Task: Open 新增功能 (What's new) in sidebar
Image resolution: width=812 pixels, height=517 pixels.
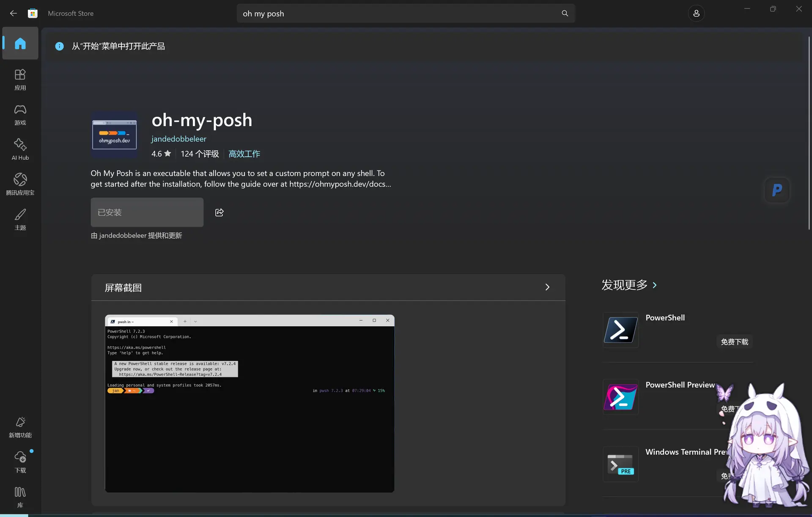Action: pos(20,427)
